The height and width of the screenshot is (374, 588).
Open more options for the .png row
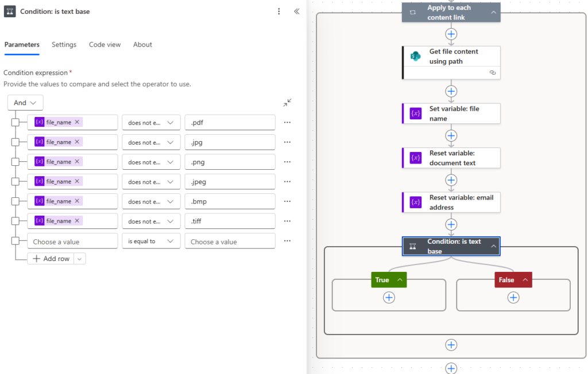click(287, 162)
